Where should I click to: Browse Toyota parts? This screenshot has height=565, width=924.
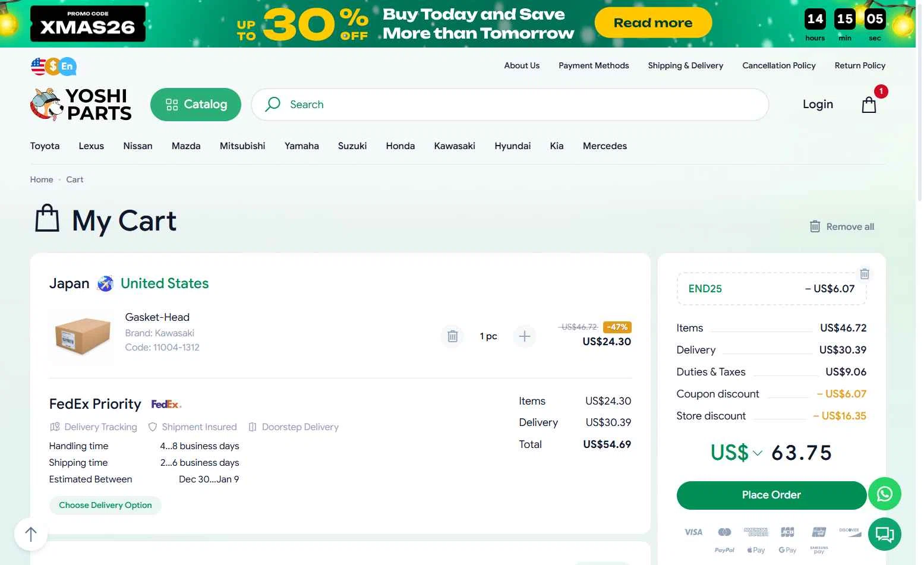[45, 146]
